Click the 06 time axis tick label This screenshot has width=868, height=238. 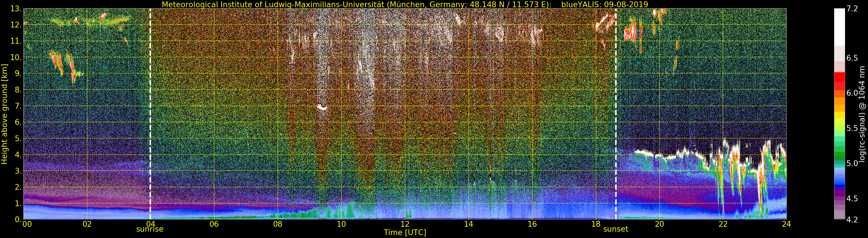[214, 224]
